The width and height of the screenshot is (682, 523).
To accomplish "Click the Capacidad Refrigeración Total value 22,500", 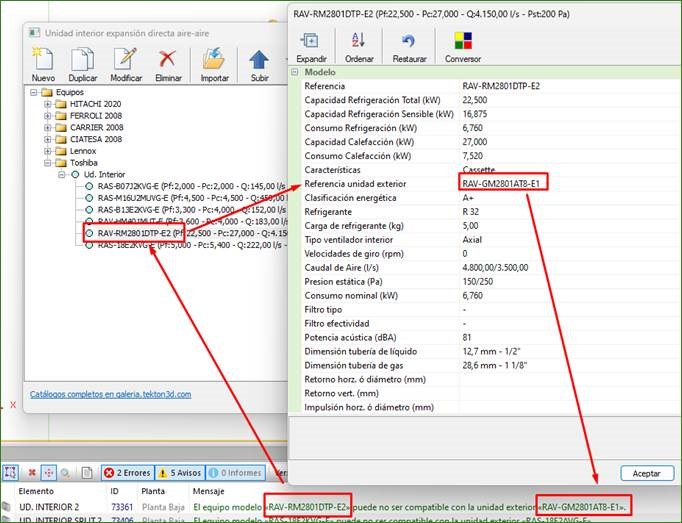I will [475, 100].
